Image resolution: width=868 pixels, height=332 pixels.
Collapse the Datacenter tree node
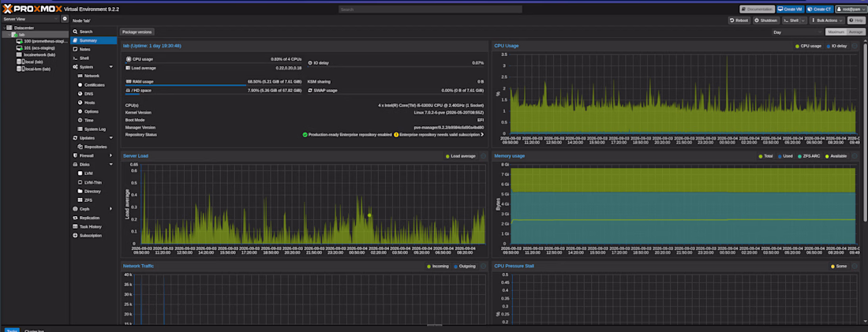(x=4, y=28)
